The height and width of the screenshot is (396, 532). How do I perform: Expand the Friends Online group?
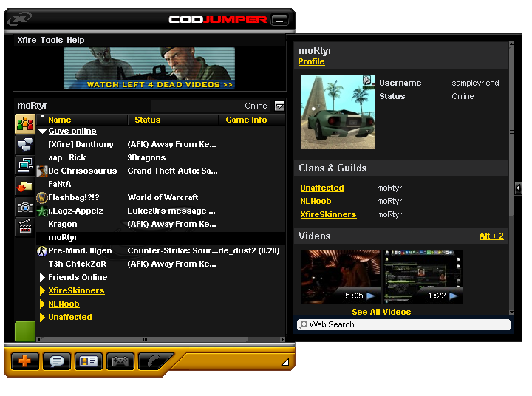pyautogui.click(x=42, y=277)
